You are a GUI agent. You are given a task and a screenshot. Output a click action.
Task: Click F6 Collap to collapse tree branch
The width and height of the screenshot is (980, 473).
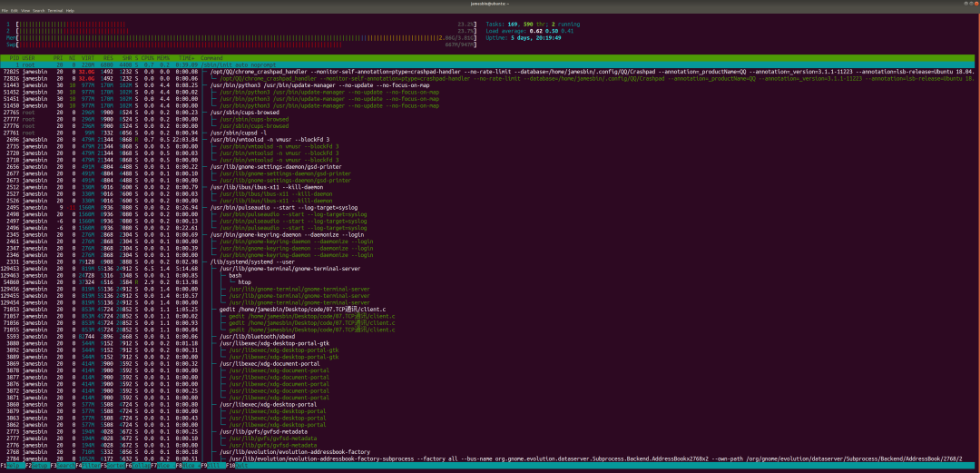tap(137, 466)
